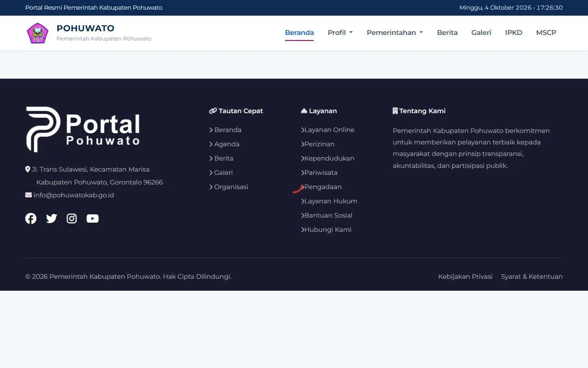This screenshot has height=368, width=588.
Task: Click the Portal Pohuwato footer logo
Action: tap(83, 129)
